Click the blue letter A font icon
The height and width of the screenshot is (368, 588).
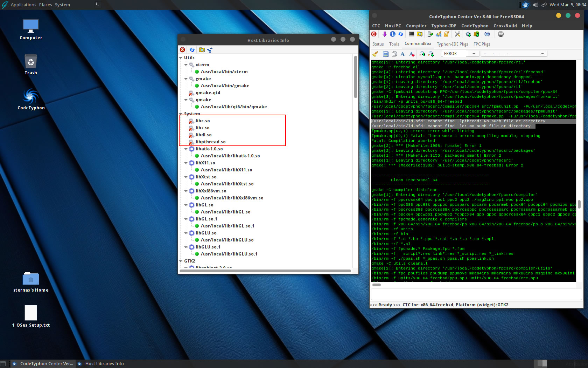tap(403, 54)
